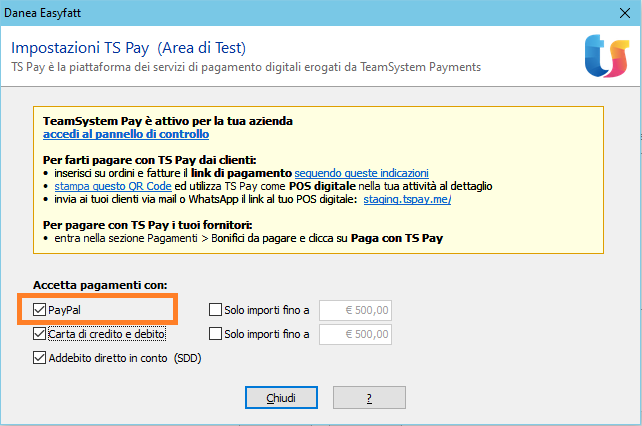Viewport: 642px width, 426px height.
Task: Close the Danea Easyfatt dialog window
Action: [625, 13]
